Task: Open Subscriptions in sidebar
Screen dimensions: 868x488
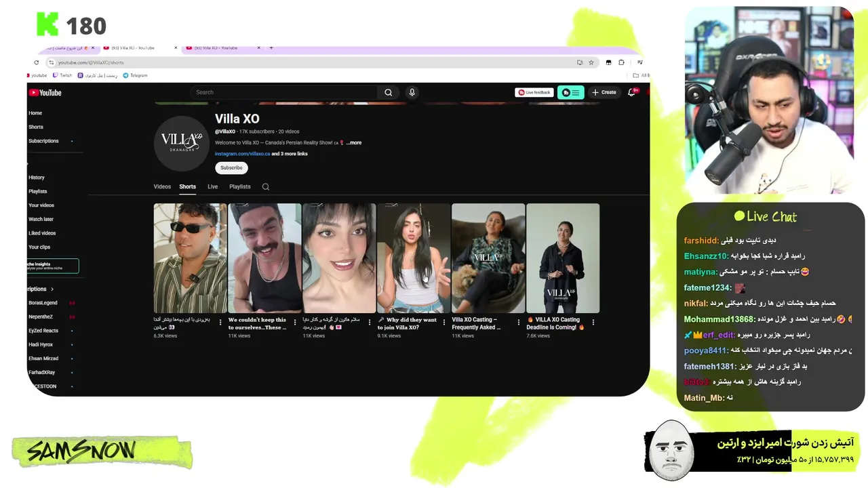Action: coord(43,141)
